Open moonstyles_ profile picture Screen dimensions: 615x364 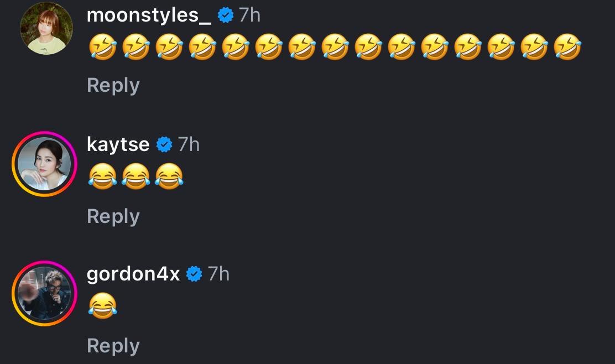46,28
